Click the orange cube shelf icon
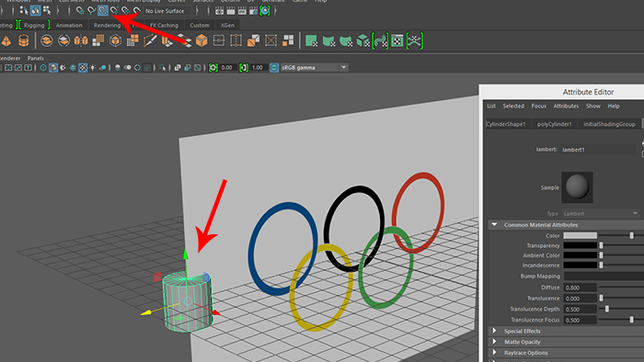Screen dimensions: 644x362 (201, 40)
